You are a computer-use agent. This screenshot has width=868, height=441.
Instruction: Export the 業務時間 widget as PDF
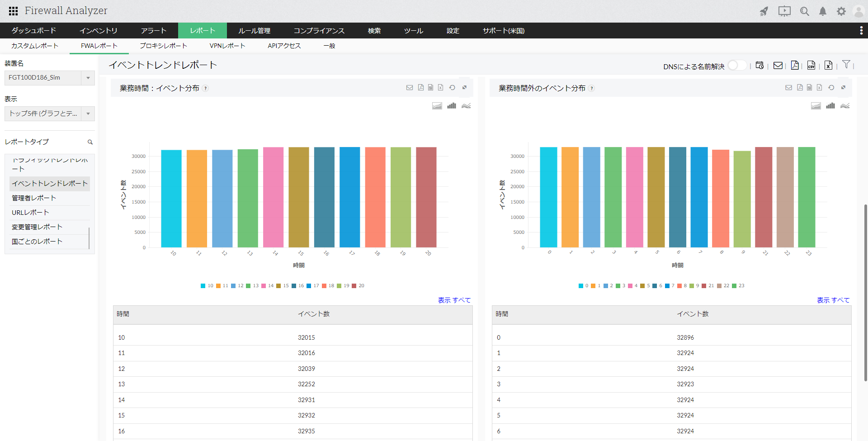[x=420, y=88]
